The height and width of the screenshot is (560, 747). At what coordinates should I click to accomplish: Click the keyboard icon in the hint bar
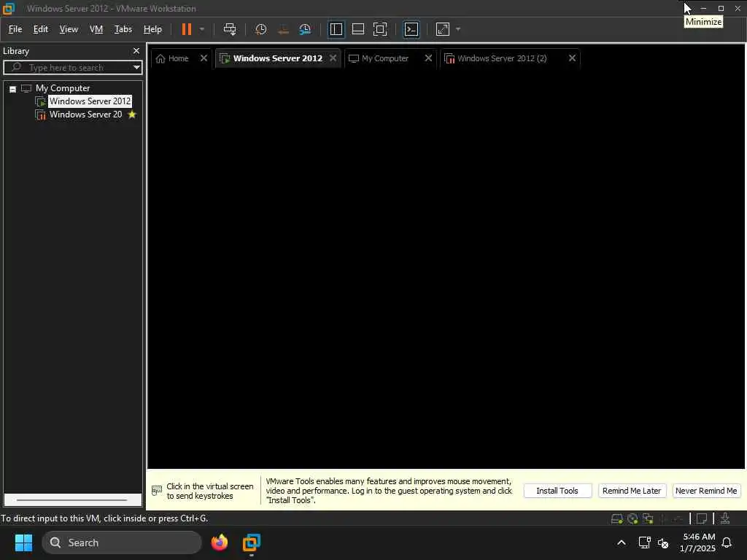click(x=157, y=491)
